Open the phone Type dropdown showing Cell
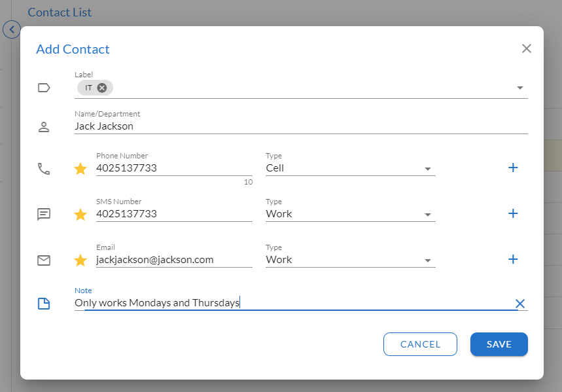Screen dimensions: 562x392 click(x=350, y=168)
